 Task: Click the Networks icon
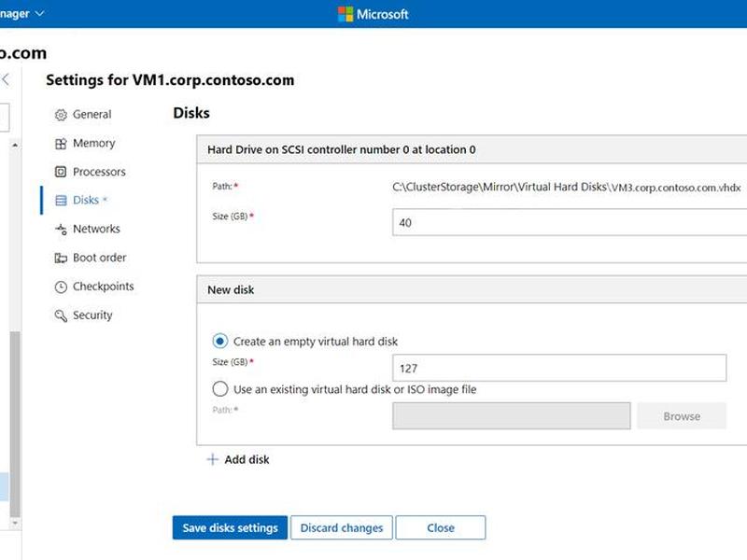(61, 229)
